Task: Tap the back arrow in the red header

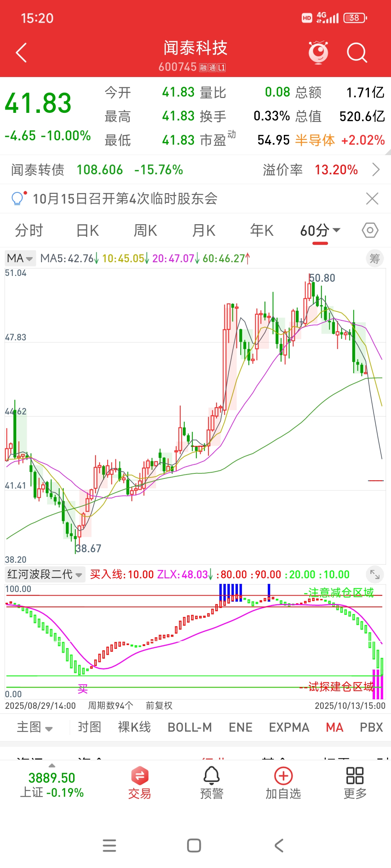Action: pos(21,53)
